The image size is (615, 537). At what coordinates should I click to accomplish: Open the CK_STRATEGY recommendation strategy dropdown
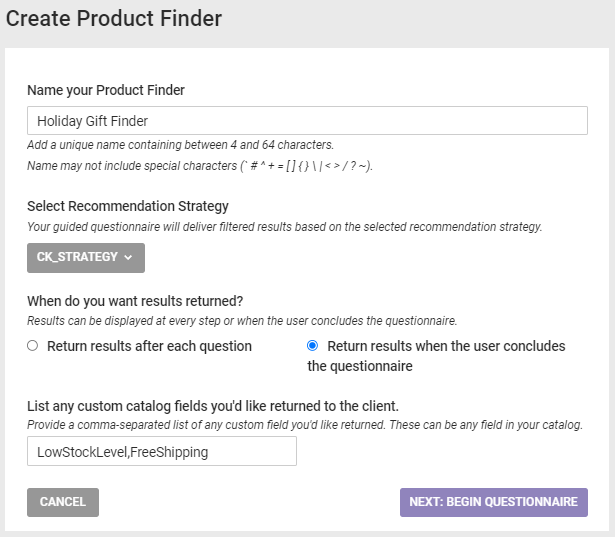[86, 258]
